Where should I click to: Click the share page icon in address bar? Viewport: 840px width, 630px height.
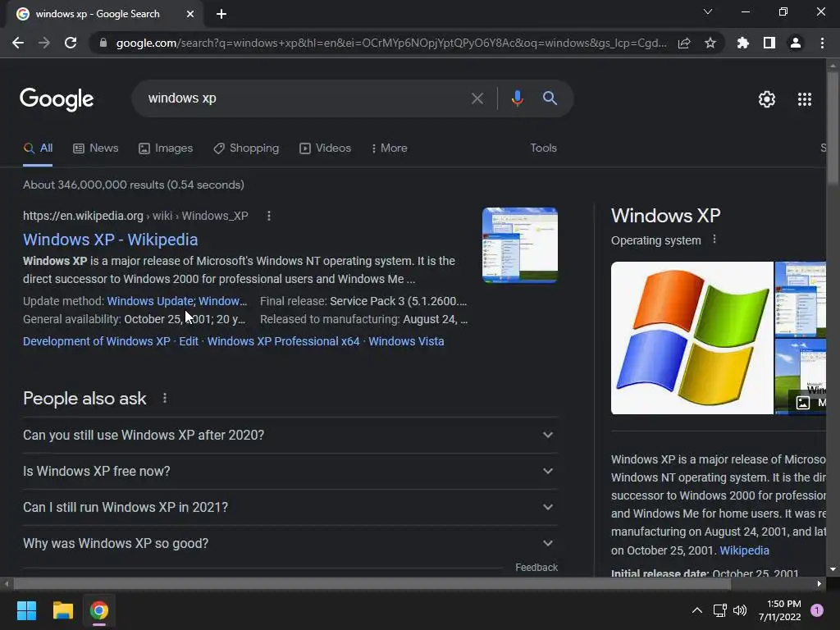[684, 43]
